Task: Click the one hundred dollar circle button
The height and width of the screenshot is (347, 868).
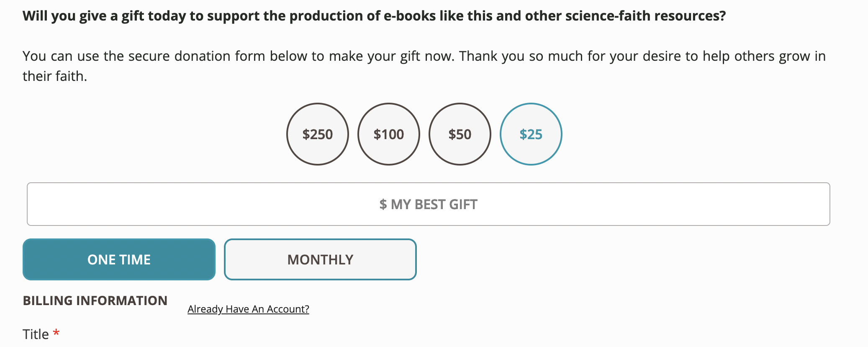Action: click(x=388, y=134)
